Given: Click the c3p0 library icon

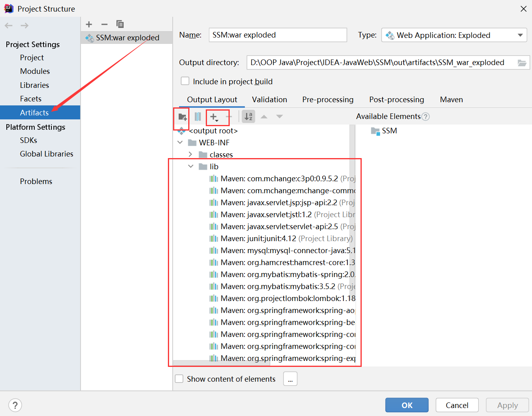Looking at the screenshot, I should [x=214, y=178].
